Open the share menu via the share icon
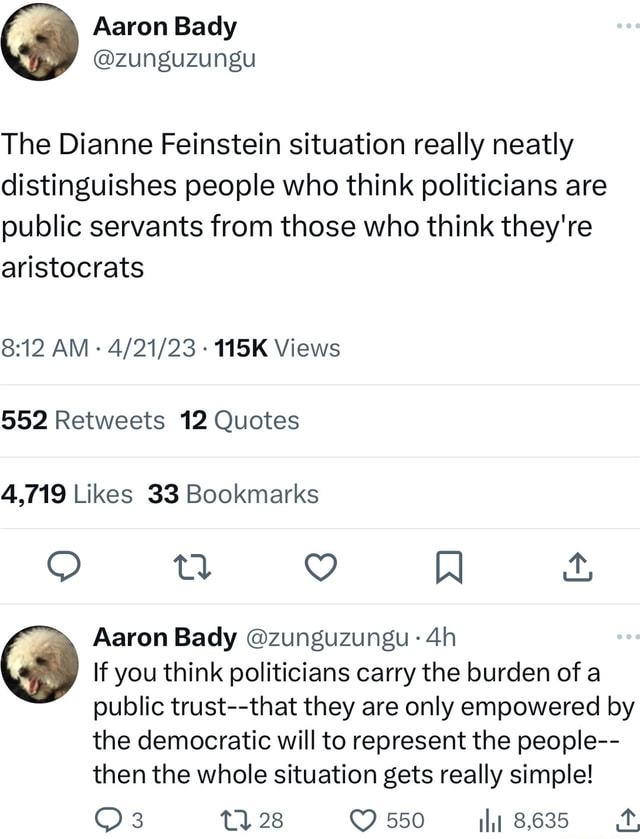Viewport: 640px width, 839px height. click(x=577, y=566)
